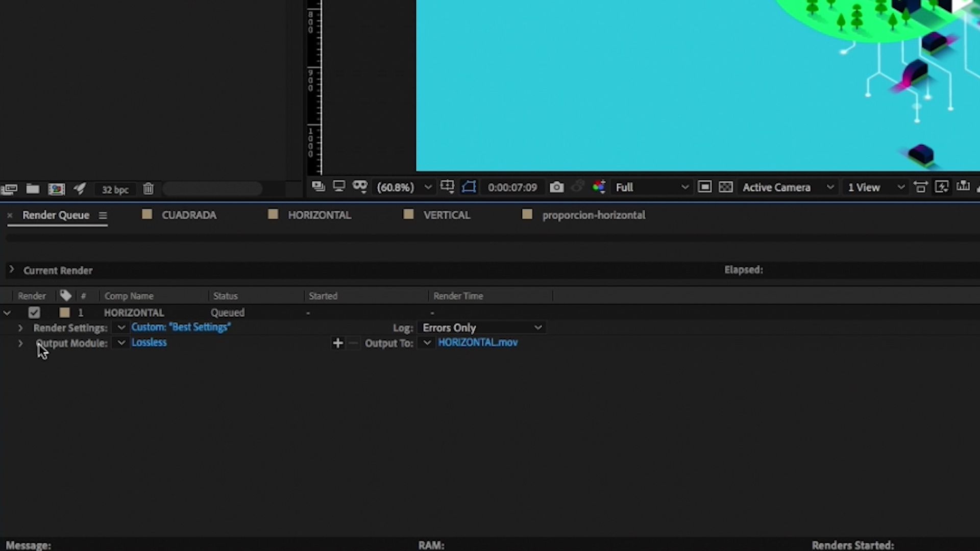Toggle Pixel Aspect Ratio Correction icon
Image resolution: width=980 pixels, height=551 pixels.
(x=921, y=187)
